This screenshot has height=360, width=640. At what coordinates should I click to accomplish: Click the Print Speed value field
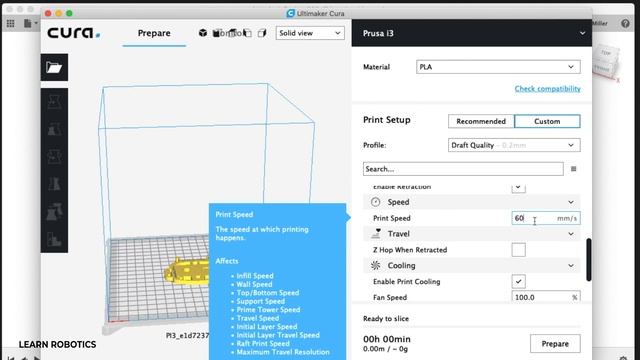pos(546,218)
